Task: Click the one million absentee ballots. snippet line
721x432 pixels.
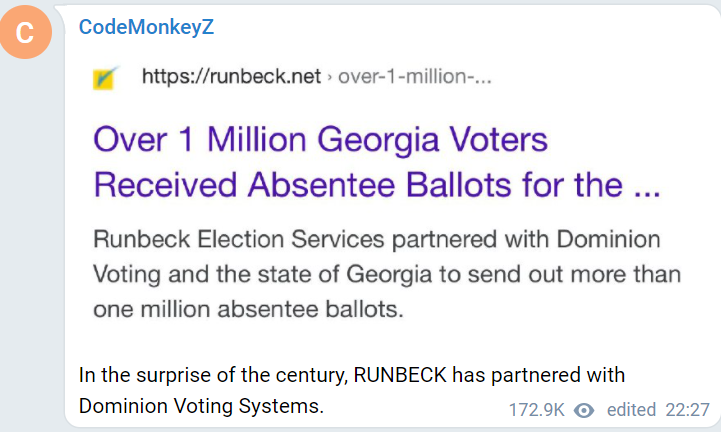Action: tap(248, 309)
